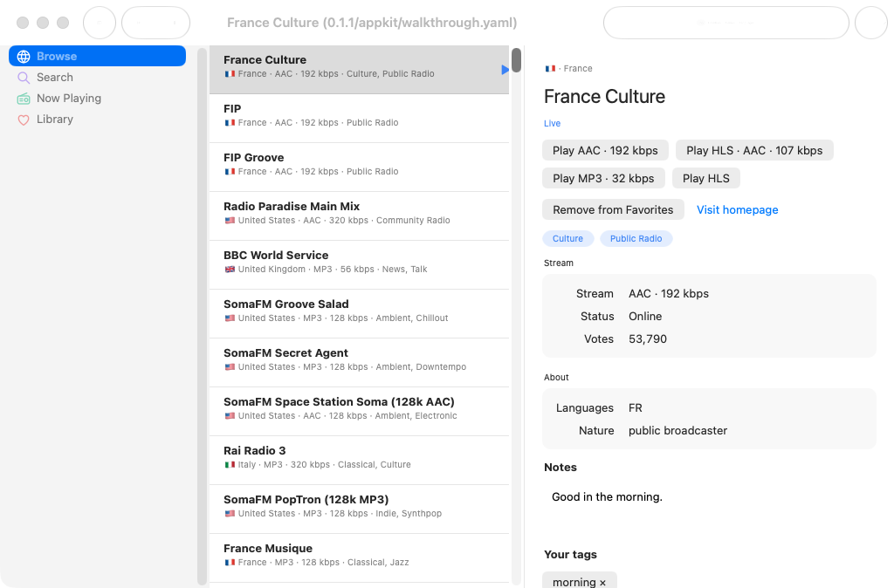Open Library with the heart icon

point(97,119)
